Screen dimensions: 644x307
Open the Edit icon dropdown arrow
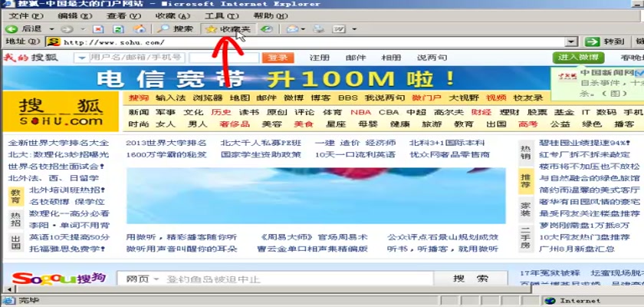[x=354, y=29]
